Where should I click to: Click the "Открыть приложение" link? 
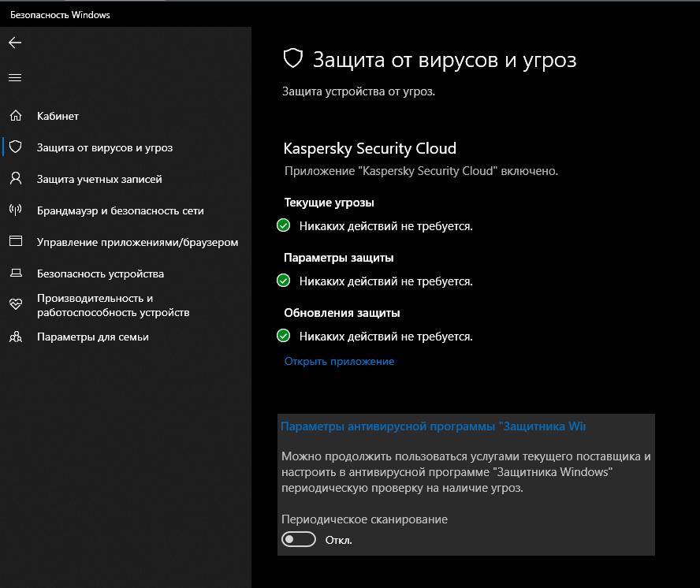point(339,361)
